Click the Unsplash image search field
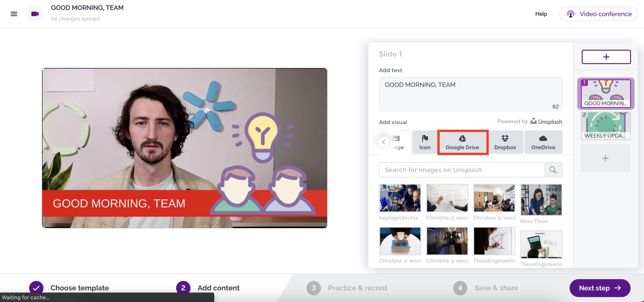 coord(461,170)
